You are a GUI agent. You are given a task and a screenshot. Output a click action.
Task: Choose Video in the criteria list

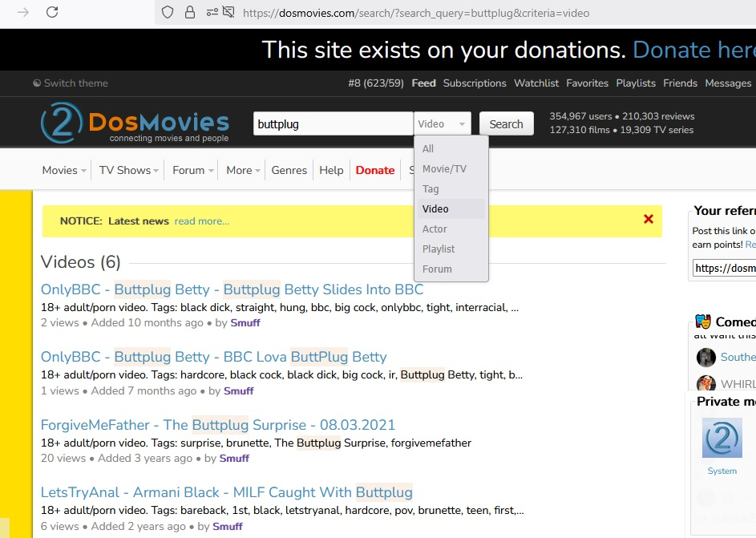[451, 208]
